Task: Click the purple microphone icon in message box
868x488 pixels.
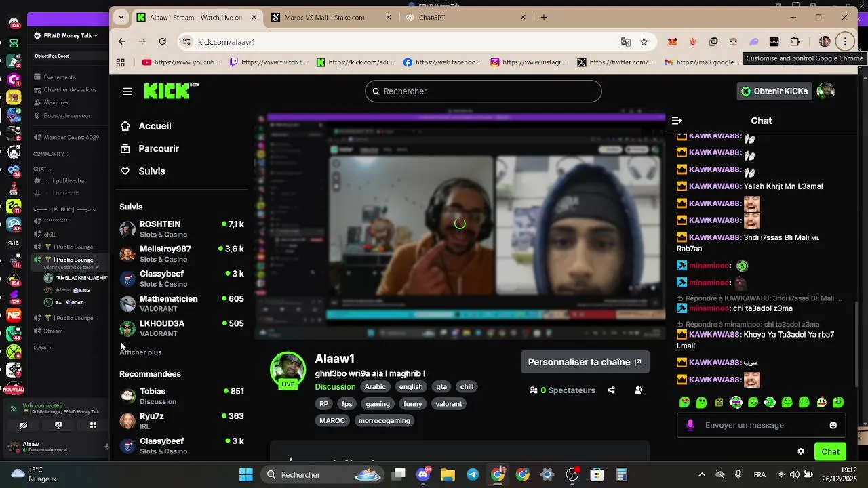Action: [690, 425]
